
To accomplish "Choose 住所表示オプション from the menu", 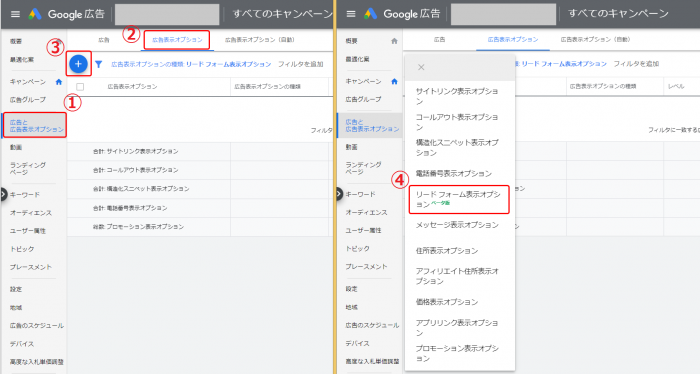I will click(x=447, y=251).
